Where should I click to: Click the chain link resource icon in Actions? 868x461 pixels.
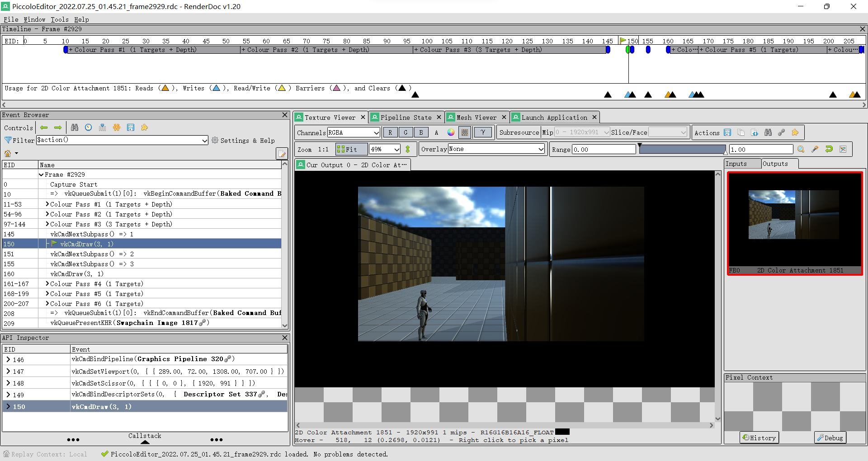coord(782,132)
